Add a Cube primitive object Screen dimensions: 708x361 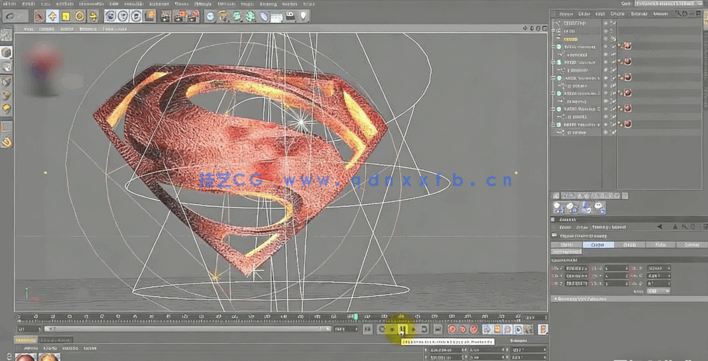point(210,17)
